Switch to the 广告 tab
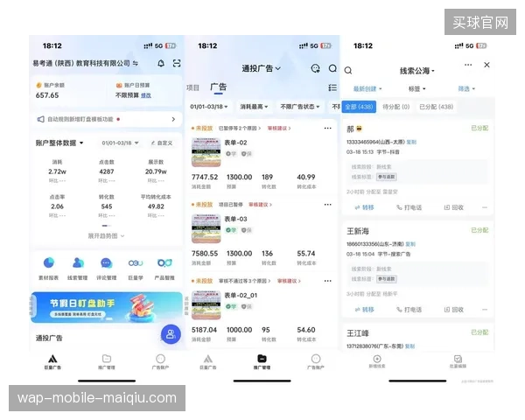Viewport: 525px width, 420px height. pyautogui.click(x=218, y=87)
